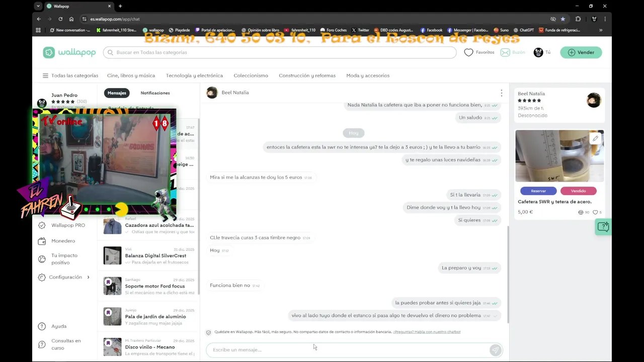The image size is (644, 362).
Task: Open Ayuda help link
Action: coord(53,326)
